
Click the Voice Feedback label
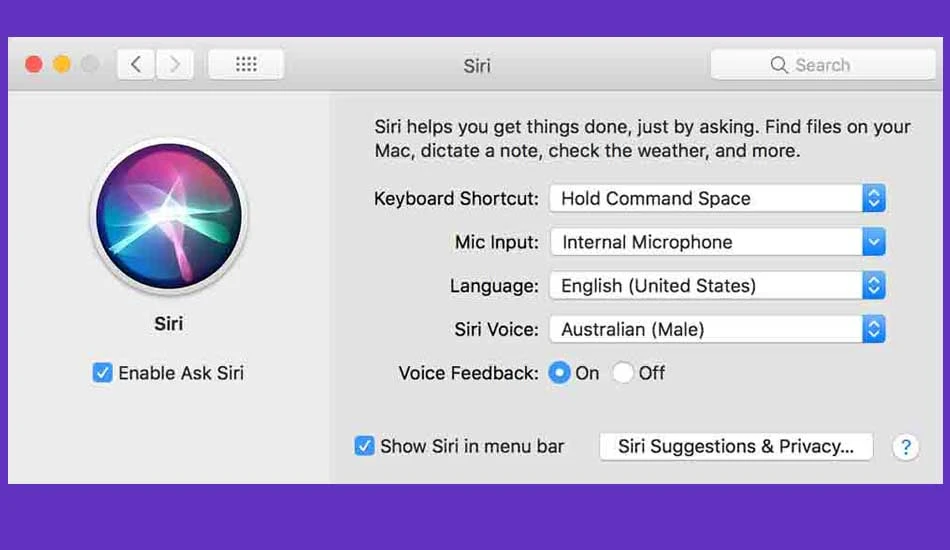[468, 373]
